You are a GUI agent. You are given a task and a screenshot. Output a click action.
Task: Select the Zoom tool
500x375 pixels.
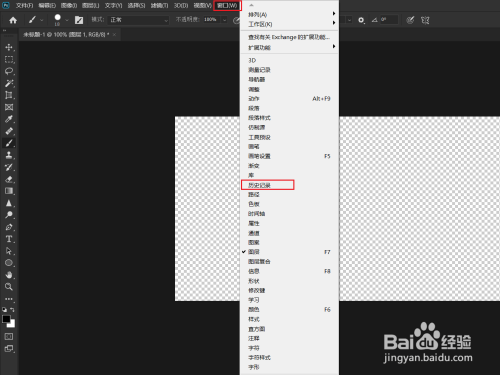coord(9,287)
